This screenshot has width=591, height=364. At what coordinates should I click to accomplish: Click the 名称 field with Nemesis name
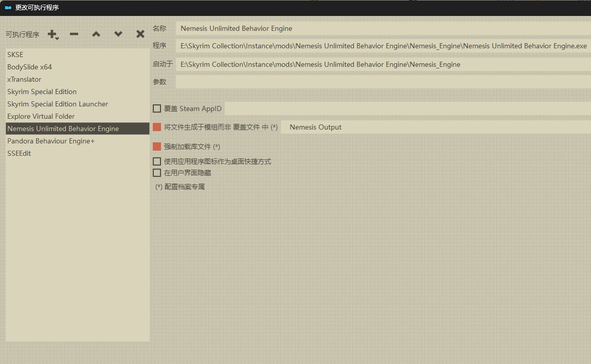point(383,28)
